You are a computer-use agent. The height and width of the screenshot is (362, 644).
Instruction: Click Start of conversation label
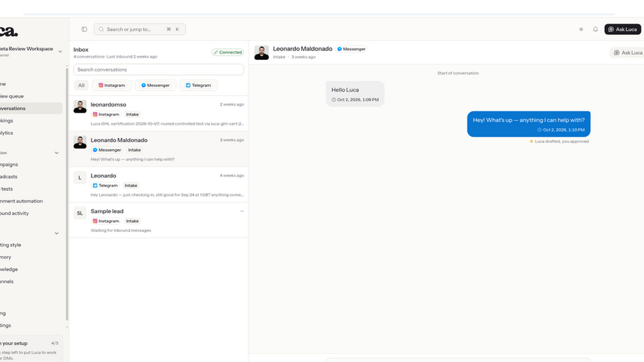458,73
